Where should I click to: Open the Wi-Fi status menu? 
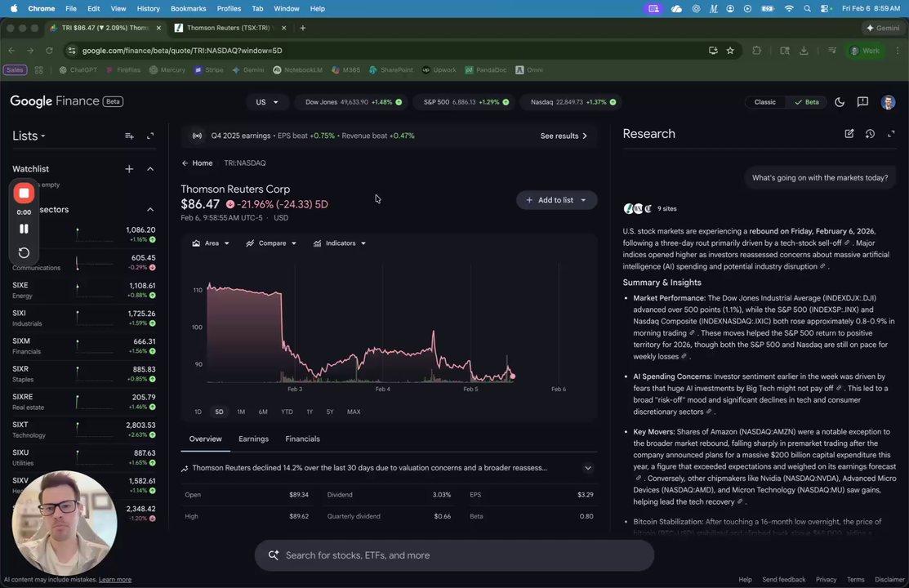click(x=788, y=9)
